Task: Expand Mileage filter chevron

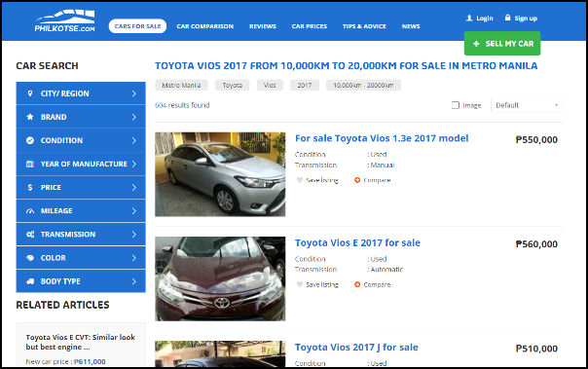Action: (134, 211)
